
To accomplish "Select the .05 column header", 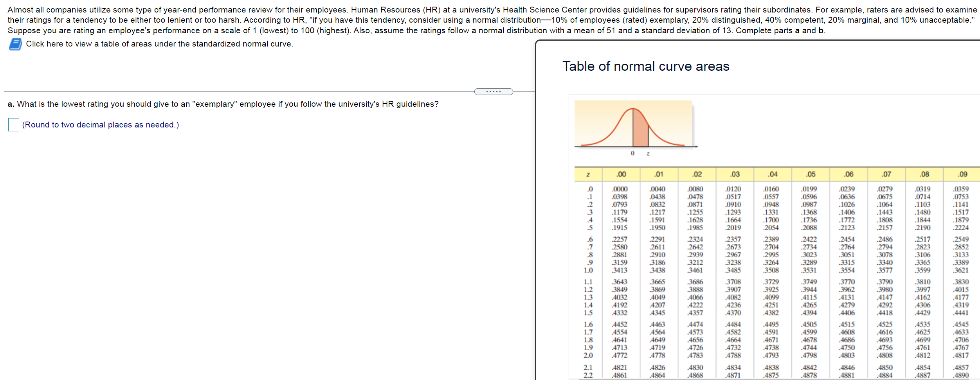I will (x=811, y=174).
